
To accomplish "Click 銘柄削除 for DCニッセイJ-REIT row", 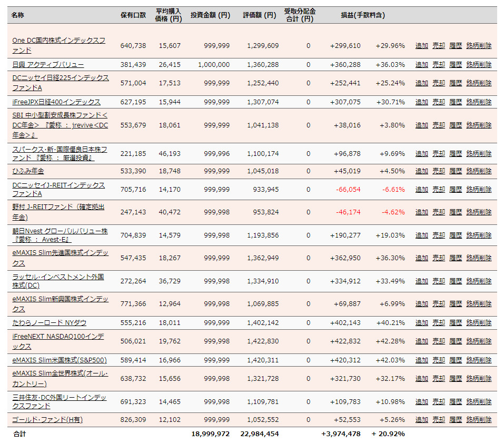I will [x=479, y=189].
